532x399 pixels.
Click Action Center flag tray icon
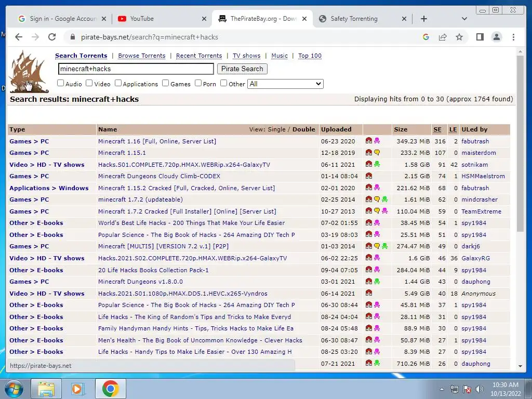pos(467,389)
